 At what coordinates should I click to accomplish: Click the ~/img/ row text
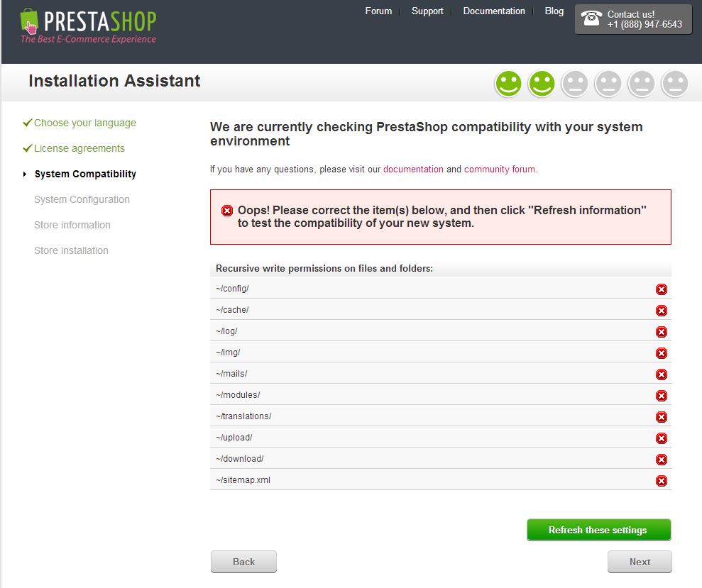click(x=228, y=353)
